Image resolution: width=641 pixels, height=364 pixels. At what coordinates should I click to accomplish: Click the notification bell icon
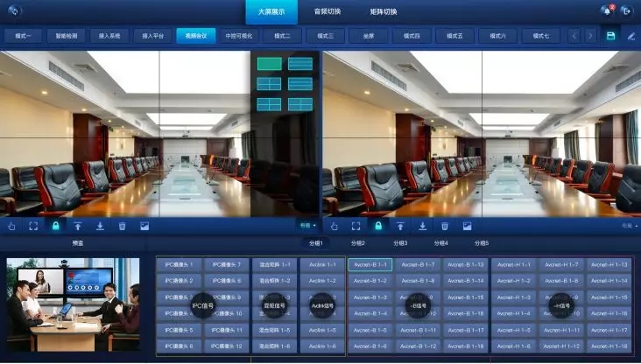[605, 11]
